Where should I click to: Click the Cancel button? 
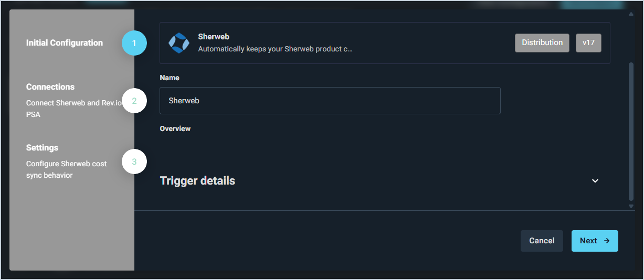542,241
